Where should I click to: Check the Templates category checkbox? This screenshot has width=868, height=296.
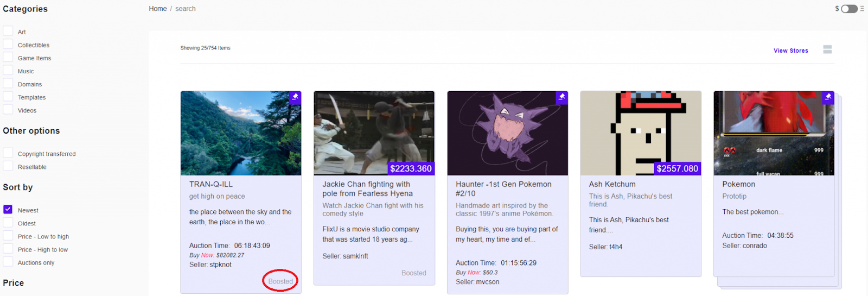point(8,96)
